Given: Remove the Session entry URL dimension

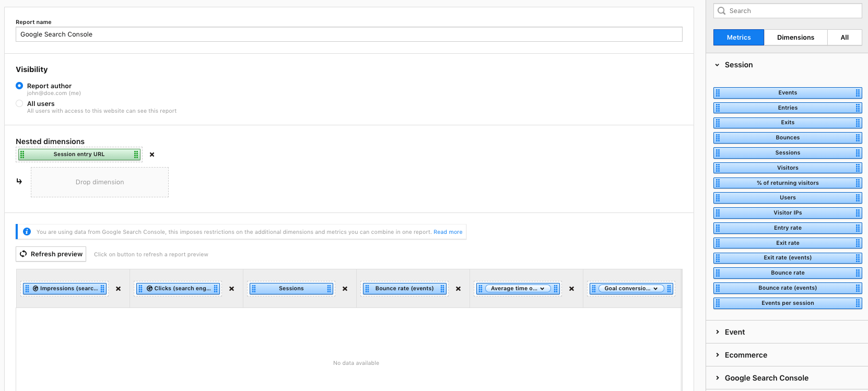Looking at the screenshot, I should pos(152,155).
